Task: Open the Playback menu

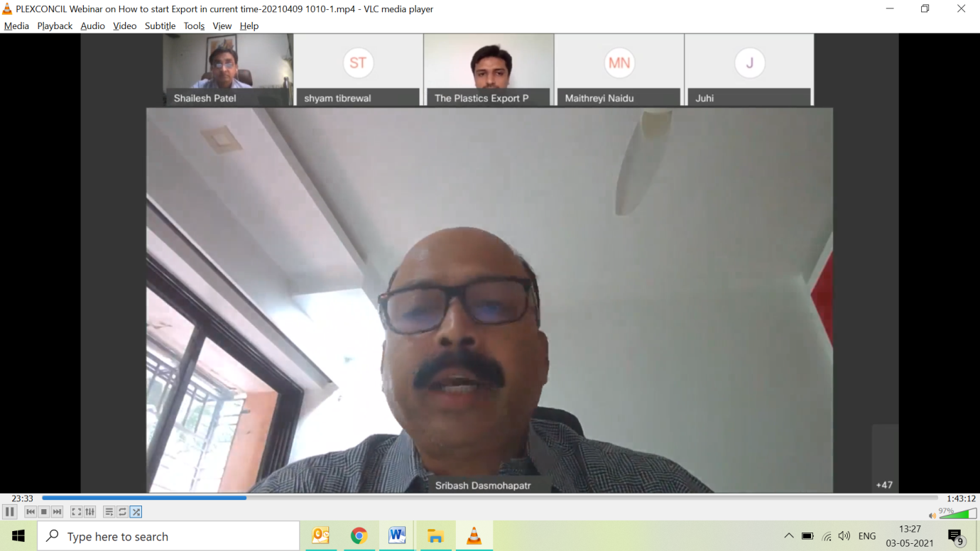Action: click(x=55, y=26)
